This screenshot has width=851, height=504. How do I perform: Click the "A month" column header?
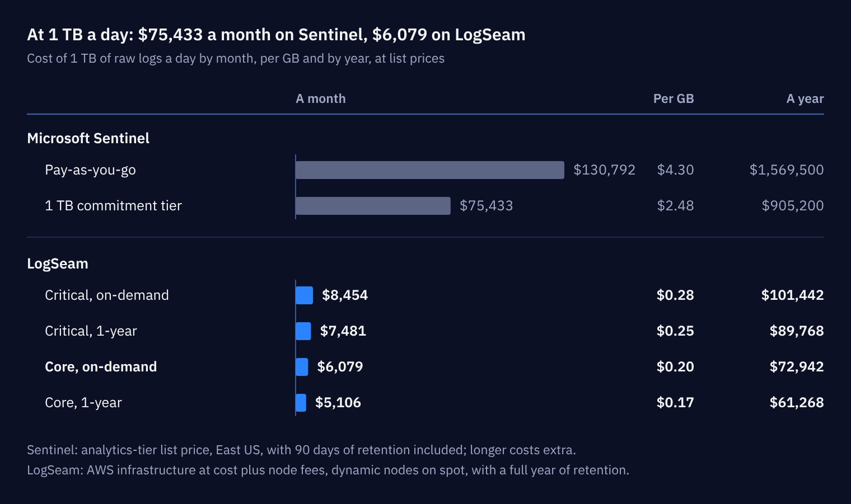tap(321, 99)
